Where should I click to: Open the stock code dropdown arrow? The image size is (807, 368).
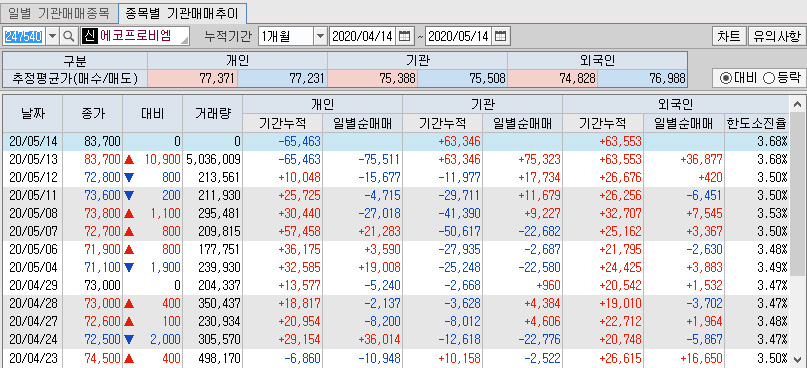(53, 36)
